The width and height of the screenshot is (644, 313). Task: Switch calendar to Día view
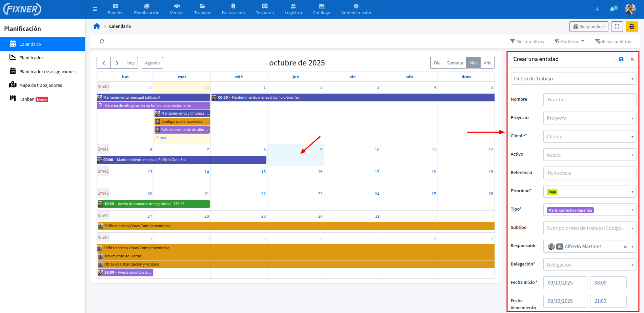pos(437,63)
